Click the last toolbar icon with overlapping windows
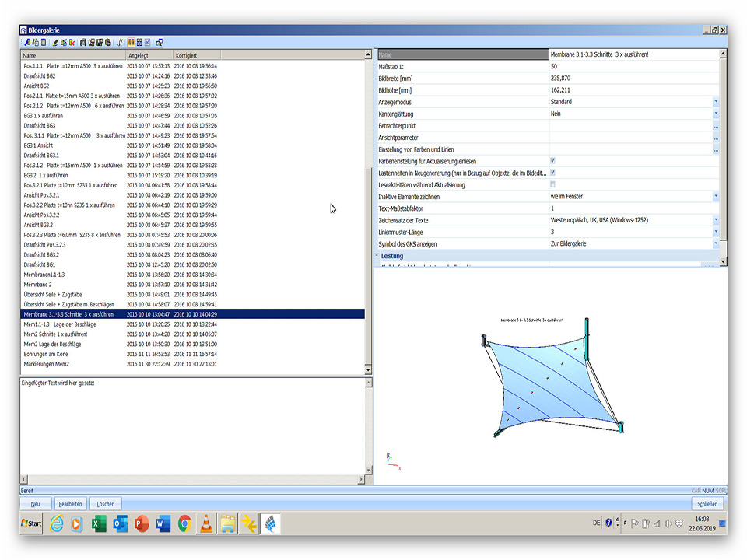 [160, 42]
